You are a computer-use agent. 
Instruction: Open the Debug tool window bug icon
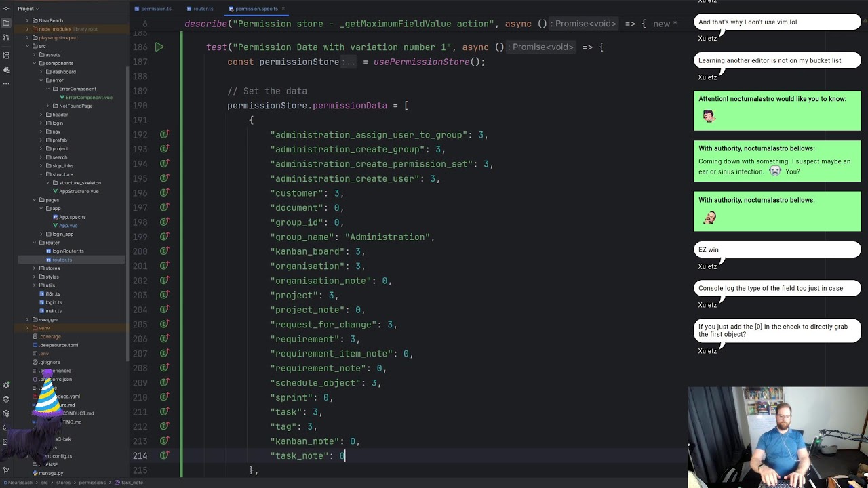coord(6,385)
